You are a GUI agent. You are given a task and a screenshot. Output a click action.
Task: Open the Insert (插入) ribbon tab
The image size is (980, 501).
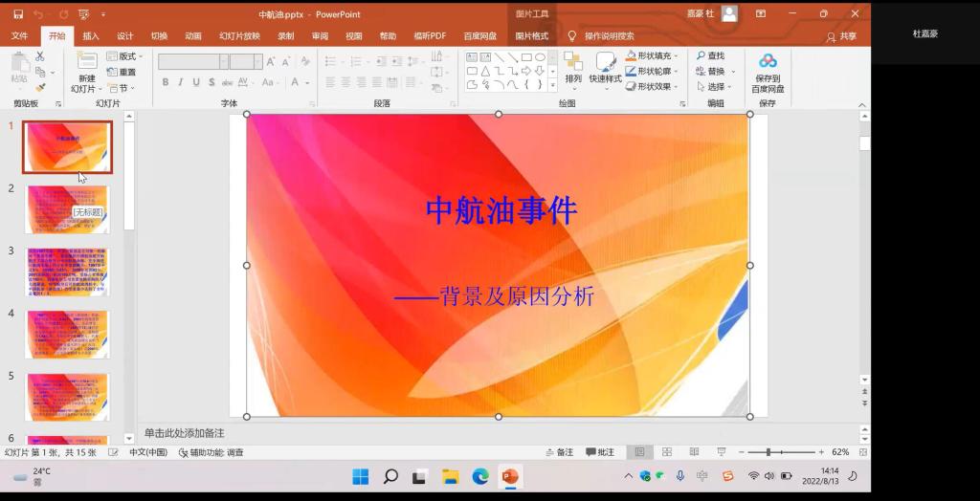[x=91, y=36]
